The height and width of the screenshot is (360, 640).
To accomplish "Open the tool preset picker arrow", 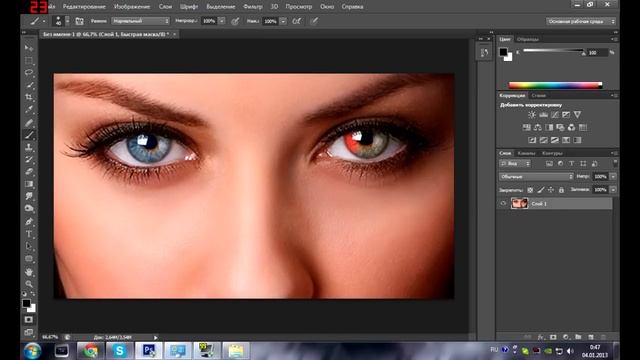I will click(44, 21).
